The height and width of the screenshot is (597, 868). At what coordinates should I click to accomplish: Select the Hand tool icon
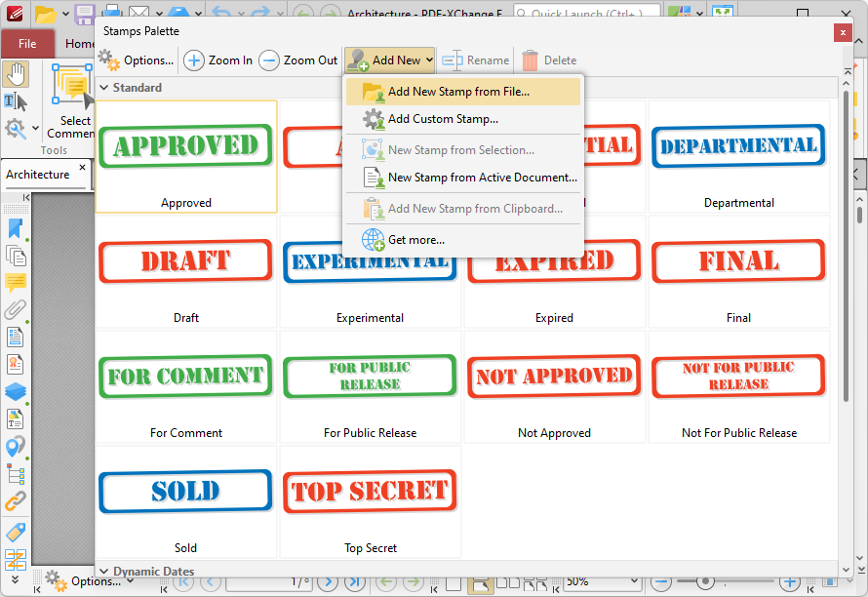tap(16, 75)
